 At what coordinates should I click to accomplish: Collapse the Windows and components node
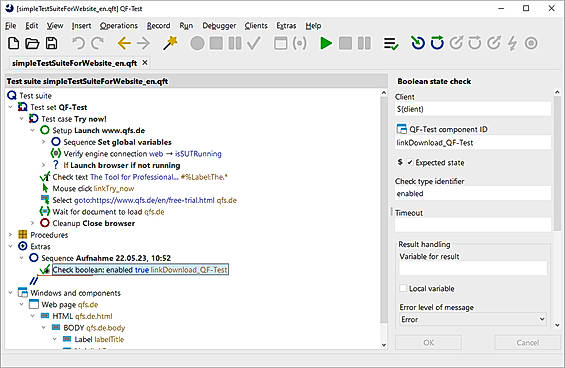(10, 293)
